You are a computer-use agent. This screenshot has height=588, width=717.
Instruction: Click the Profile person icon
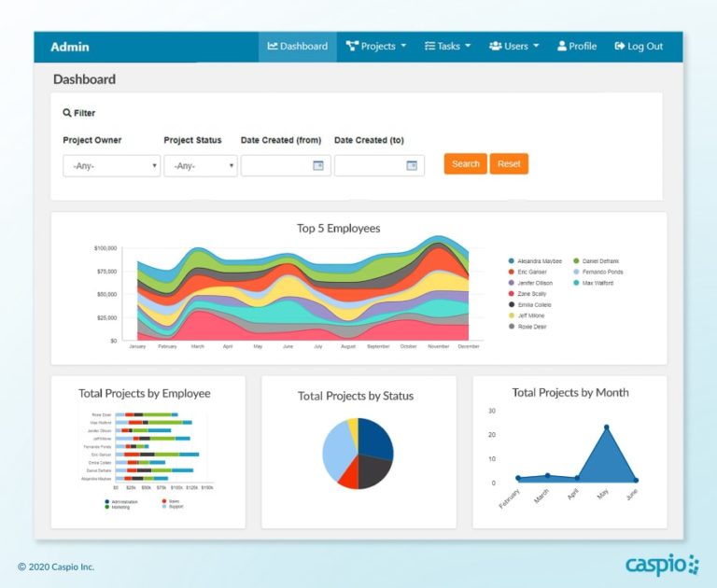click(x=562, y=47)
